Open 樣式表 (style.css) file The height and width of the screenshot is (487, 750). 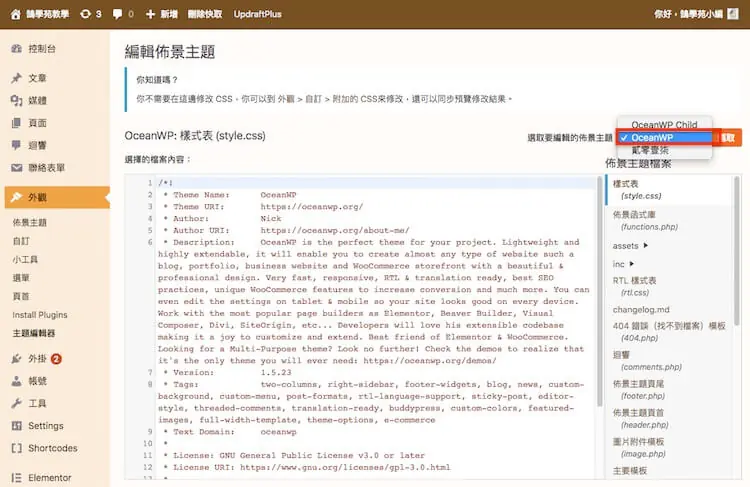coord(668,189)
